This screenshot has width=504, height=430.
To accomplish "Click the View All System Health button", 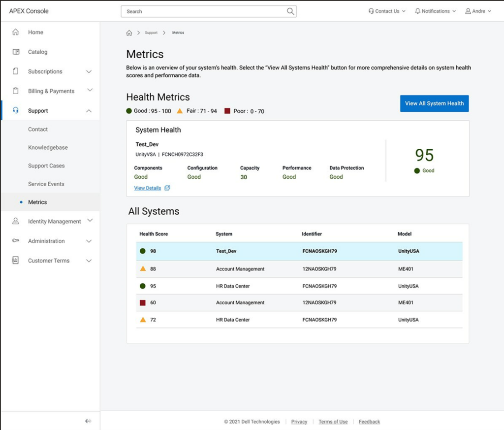I will point(434,103).
